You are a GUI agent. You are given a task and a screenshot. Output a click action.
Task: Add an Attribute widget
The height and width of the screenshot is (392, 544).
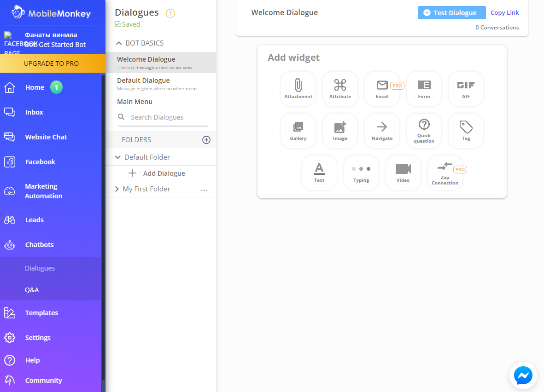click(340, 88)
